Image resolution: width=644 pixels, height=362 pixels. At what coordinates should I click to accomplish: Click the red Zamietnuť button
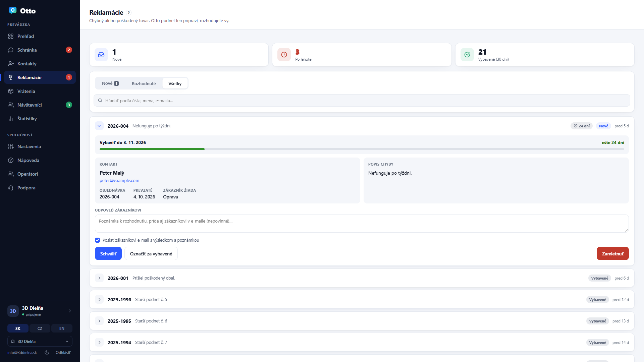(612, 254)
